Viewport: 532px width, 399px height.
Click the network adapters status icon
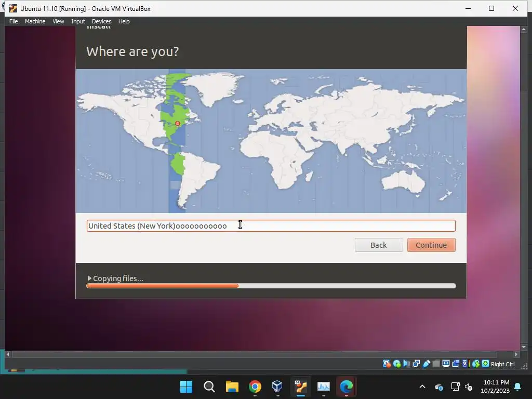coord(416,364)
